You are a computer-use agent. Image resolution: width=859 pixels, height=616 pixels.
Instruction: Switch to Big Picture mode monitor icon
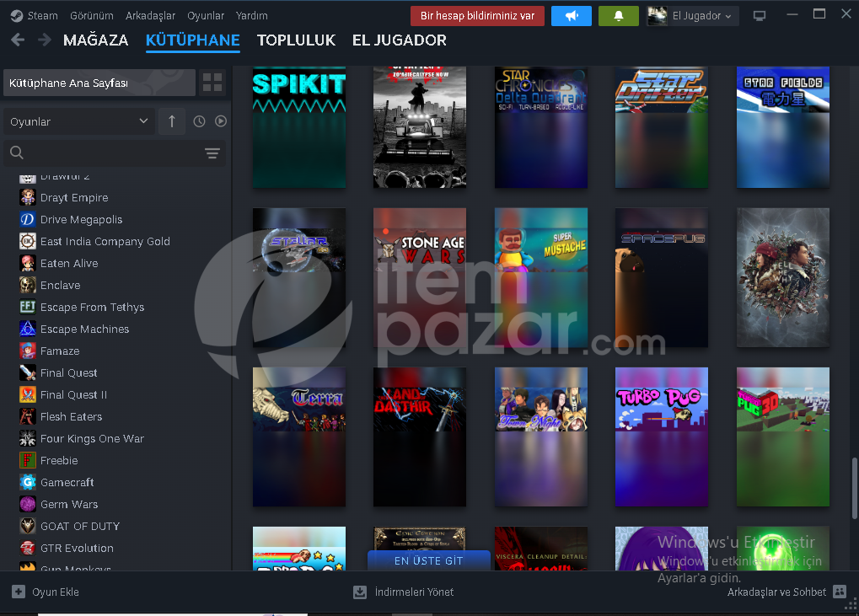[760, 16]
